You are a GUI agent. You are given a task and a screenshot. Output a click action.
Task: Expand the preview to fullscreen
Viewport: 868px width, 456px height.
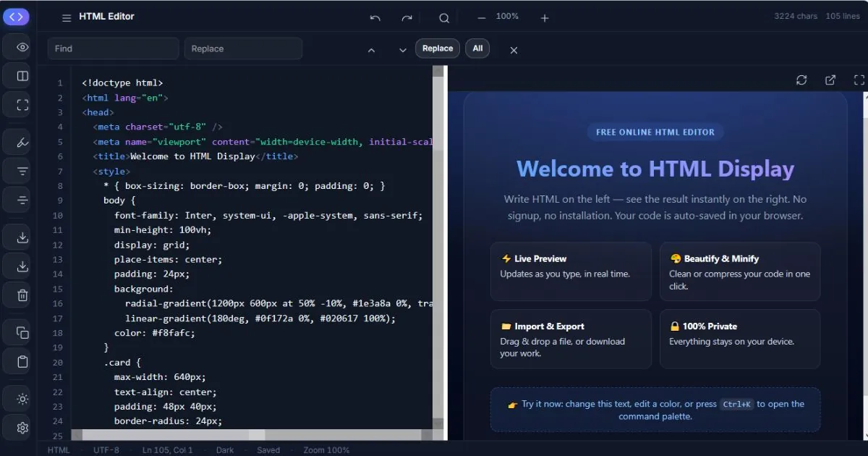point(859,80)
